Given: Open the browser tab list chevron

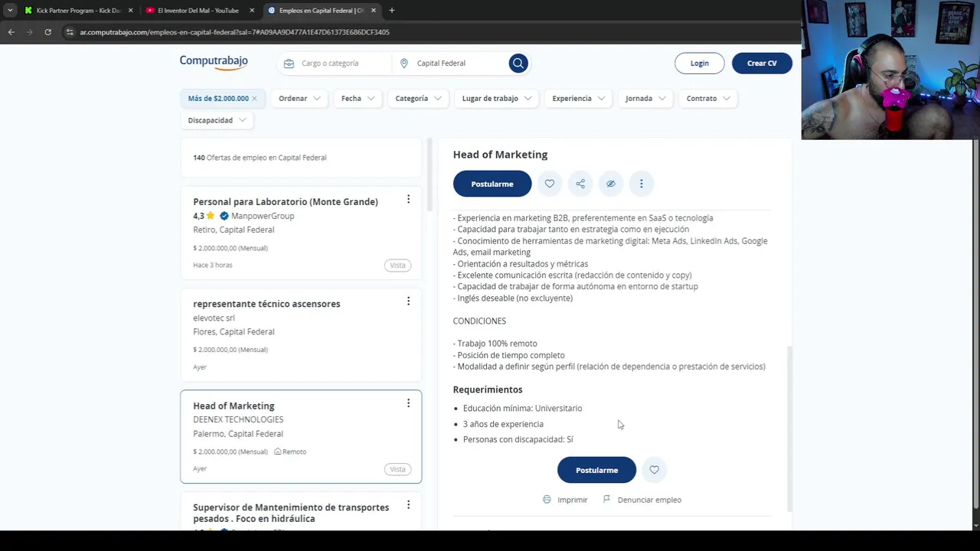Looking at the screenshot, I should pos(10,11).
